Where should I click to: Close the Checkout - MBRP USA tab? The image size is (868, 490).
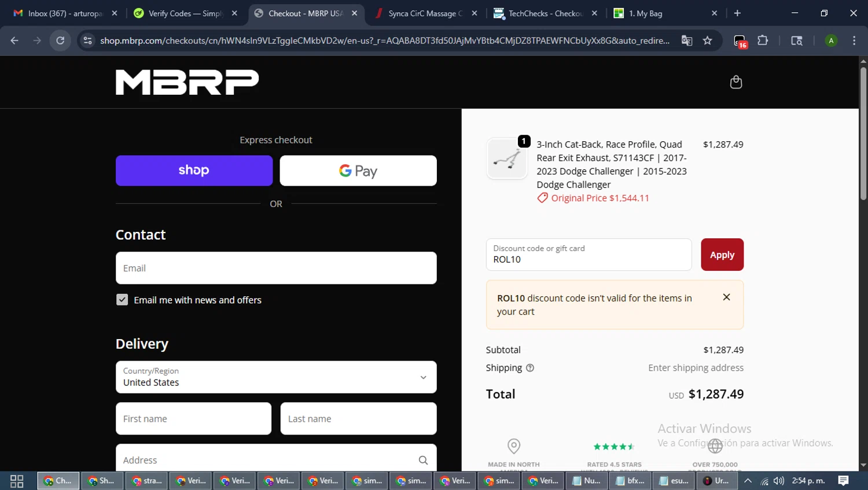(x=354, y=13)
